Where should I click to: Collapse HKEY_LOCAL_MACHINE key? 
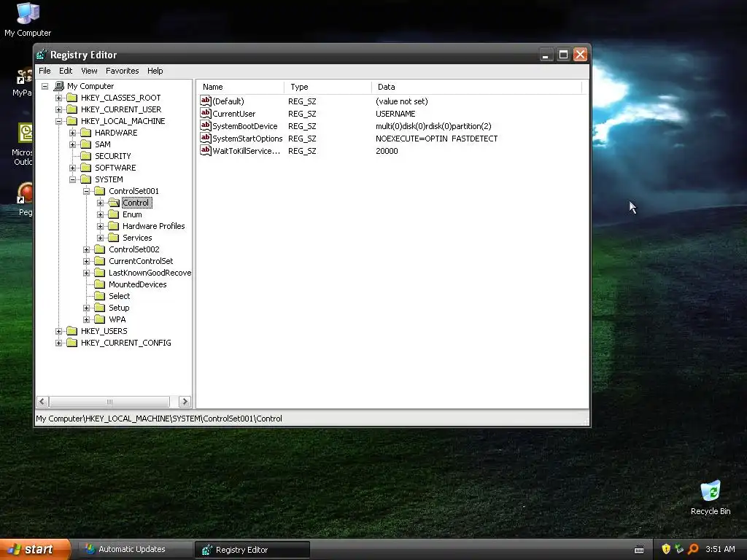tap(58, 121)
